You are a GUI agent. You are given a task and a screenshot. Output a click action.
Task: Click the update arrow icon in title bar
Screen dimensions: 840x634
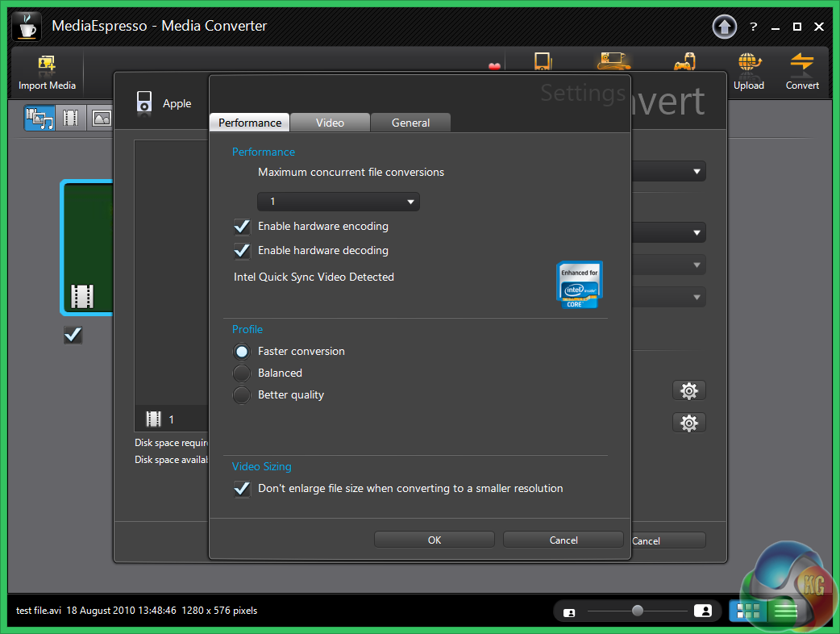coord(725,27)
